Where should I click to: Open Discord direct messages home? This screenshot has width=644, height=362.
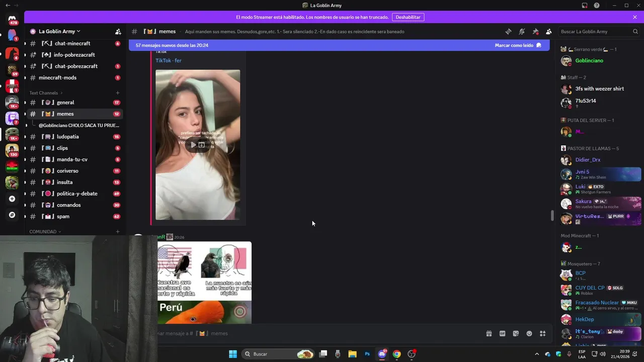pyautogui.click(x=12, y=19)
